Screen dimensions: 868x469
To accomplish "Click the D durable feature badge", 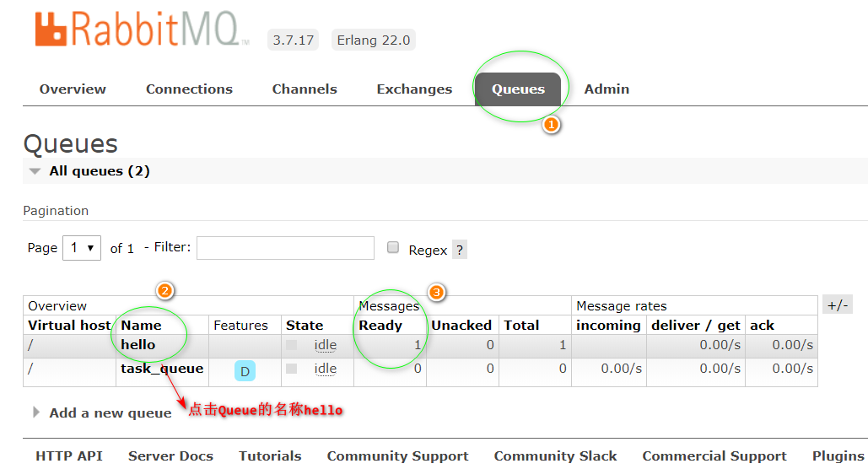I will (x=245, y=371).
